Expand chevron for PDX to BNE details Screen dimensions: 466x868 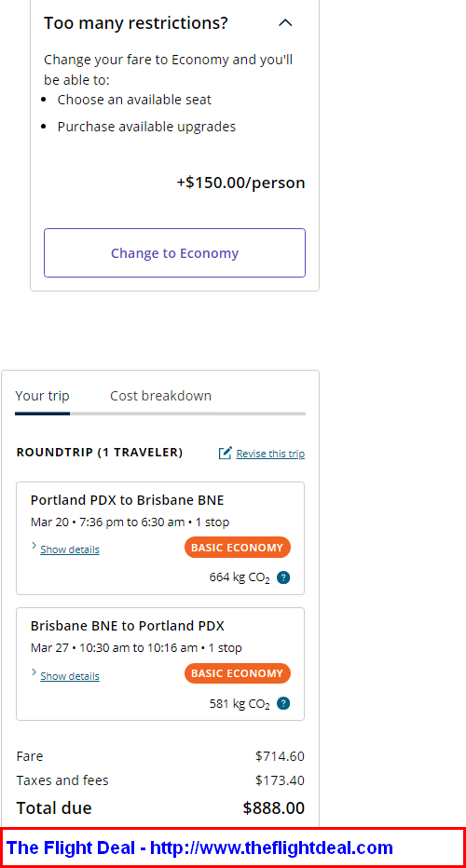(x=34, y=547)
